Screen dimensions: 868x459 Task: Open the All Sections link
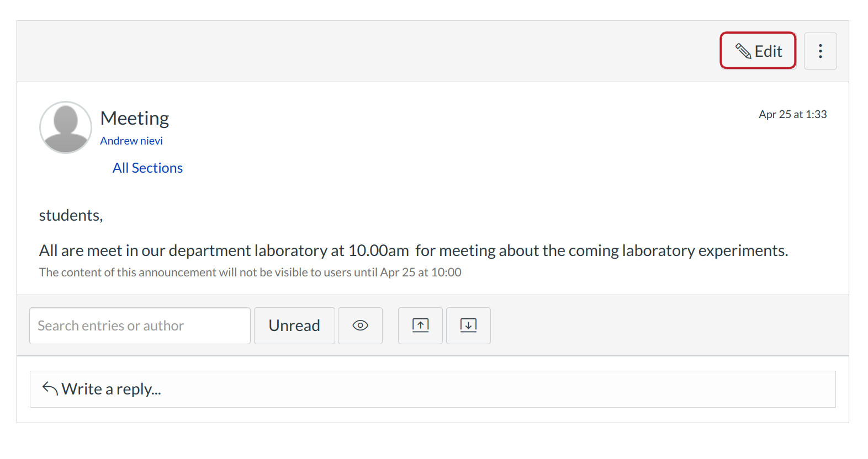tap(147, 168)
